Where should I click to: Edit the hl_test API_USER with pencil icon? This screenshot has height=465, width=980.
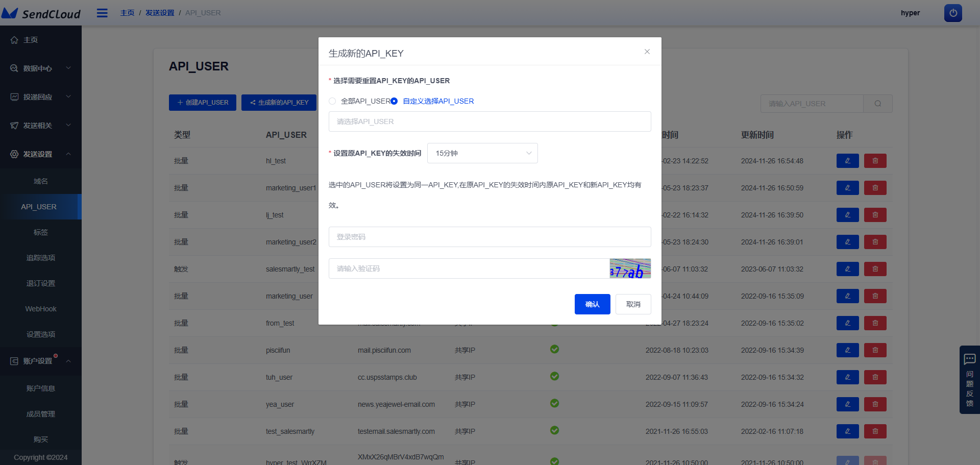click(x=847, y=161)
